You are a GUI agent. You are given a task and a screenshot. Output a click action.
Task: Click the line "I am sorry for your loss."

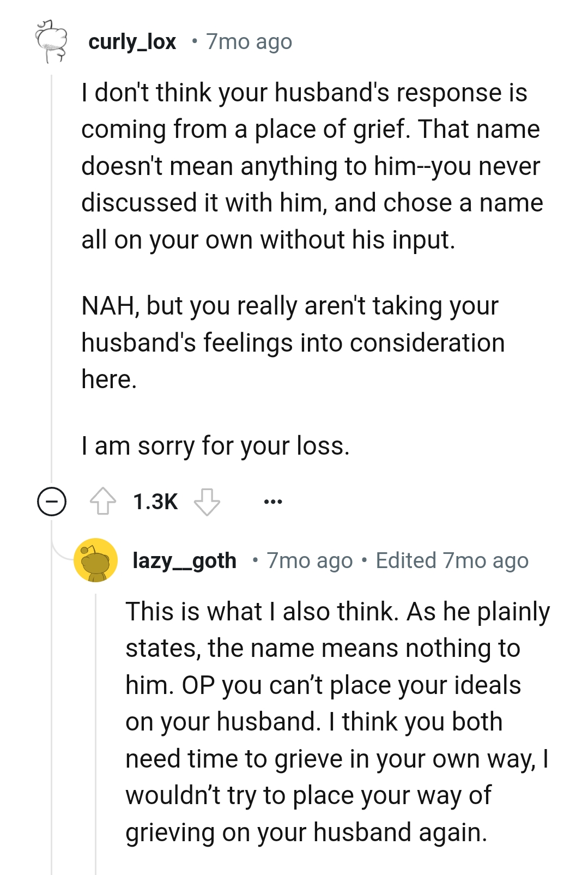(215, 446)
